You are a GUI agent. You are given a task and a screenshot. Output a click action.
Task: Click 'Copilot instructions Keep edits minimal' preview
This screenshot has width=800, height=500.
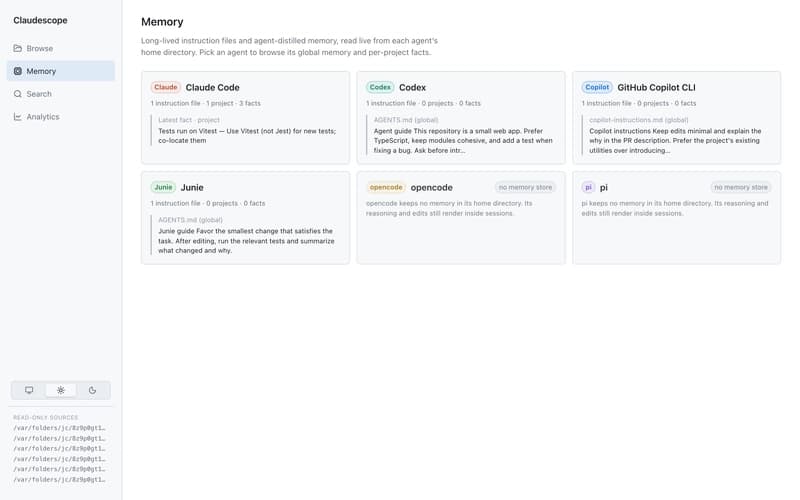[x=675, y=141]
